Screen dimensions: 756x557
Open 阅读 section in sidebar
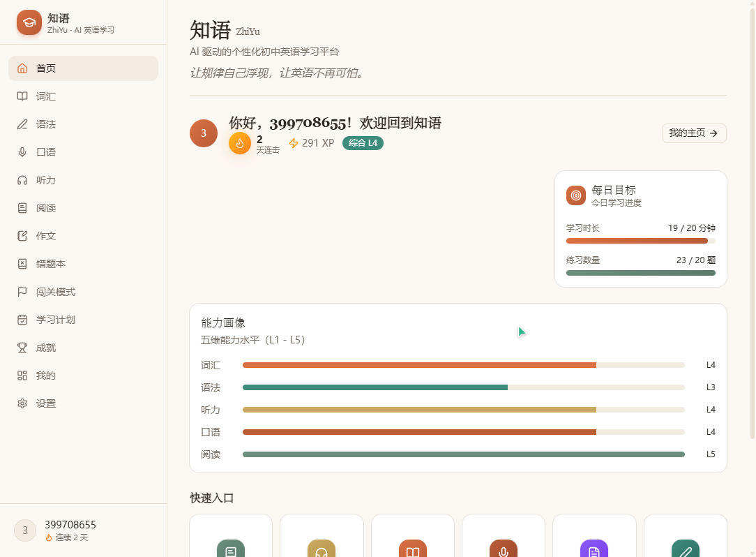tap(84, 208)
